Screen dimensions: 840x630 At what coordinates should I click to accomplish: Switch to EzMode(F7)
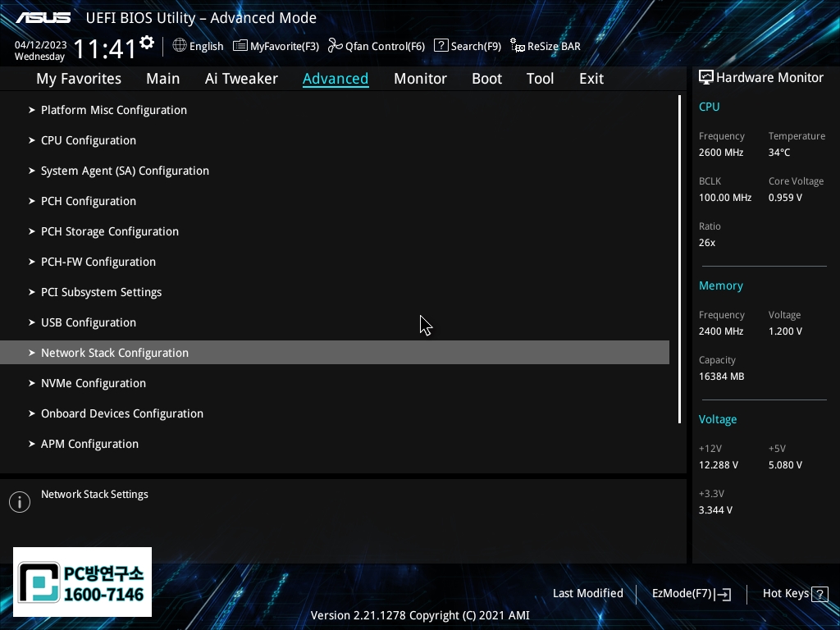(x=691, y=594)
